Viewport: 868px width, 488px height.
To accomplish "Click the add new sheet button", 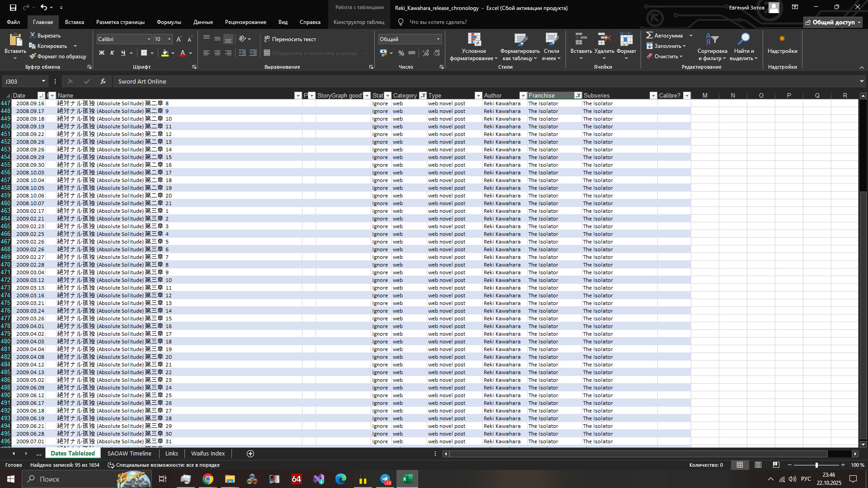I will [250, 454].
